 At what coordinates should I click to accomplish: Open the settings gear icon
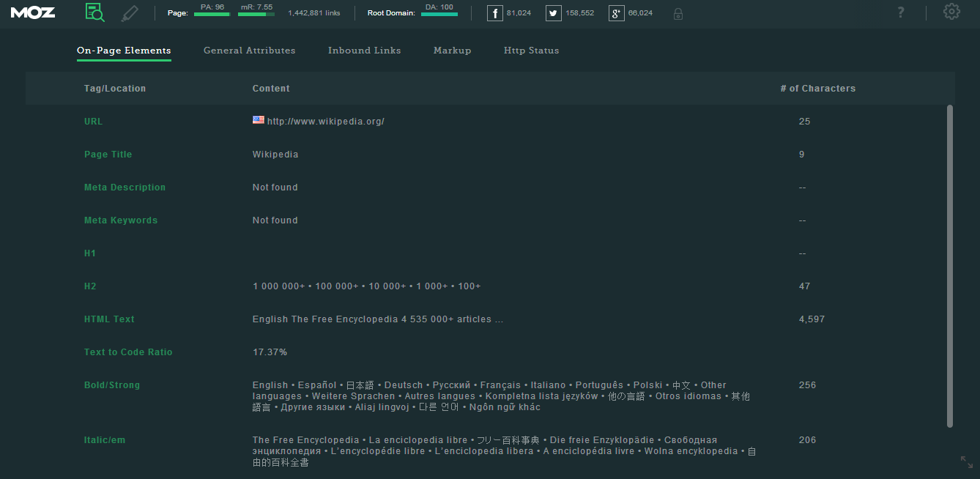click(x=951, y=12)
